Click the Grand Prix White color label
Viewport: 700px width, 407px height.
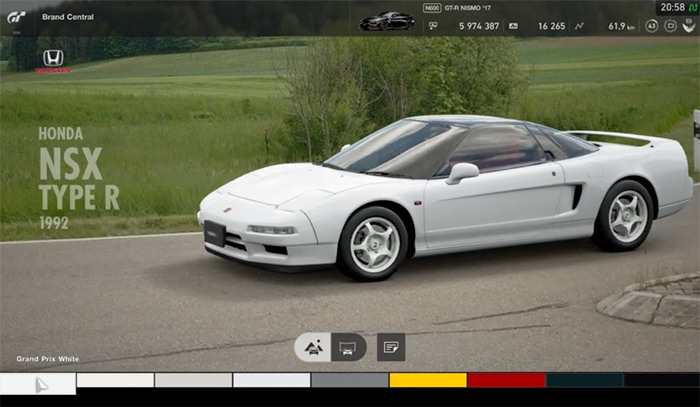[48, 359]
